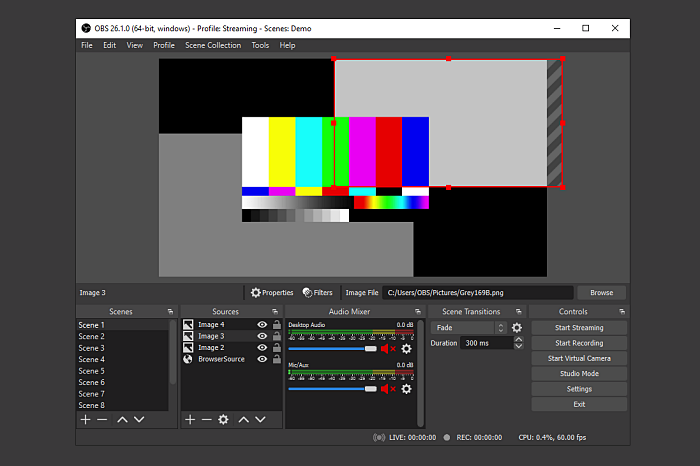The image size is (700, 466).
Task: Open source properties gear in Sources toolbar
Action: point(223,420)
